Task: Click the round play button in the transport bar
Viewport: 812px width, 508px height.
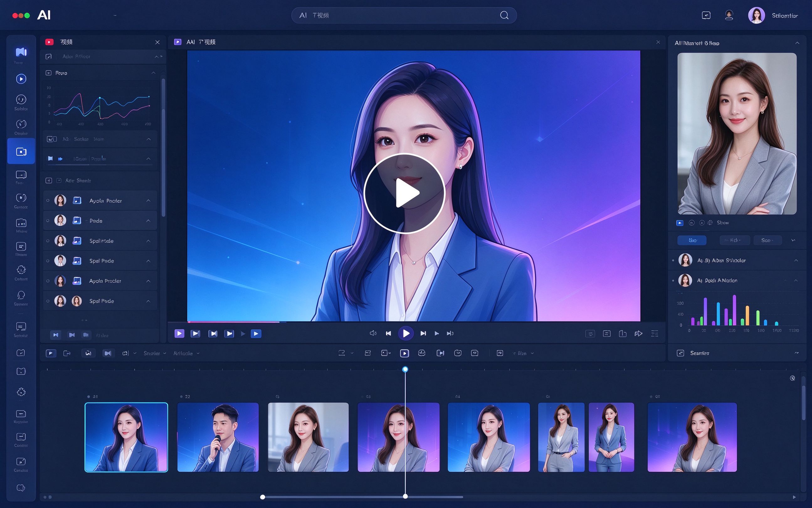Action: [x=405, y=333]
